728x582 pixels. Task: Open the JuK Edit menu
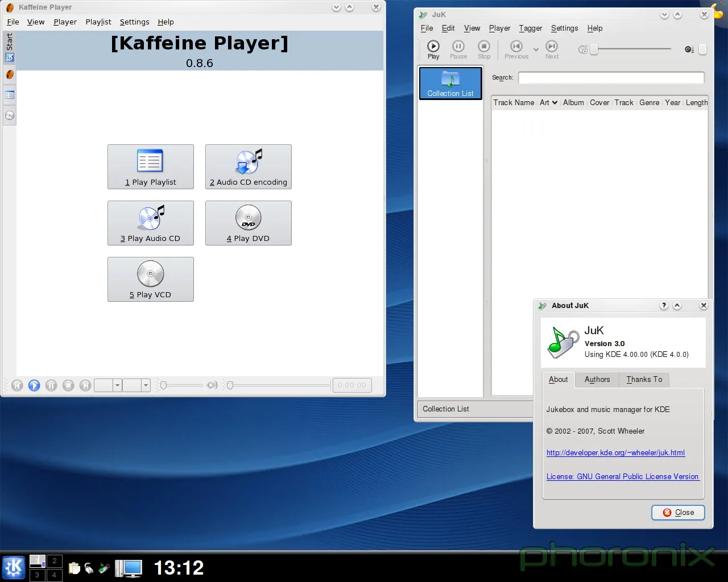[448, 28]
